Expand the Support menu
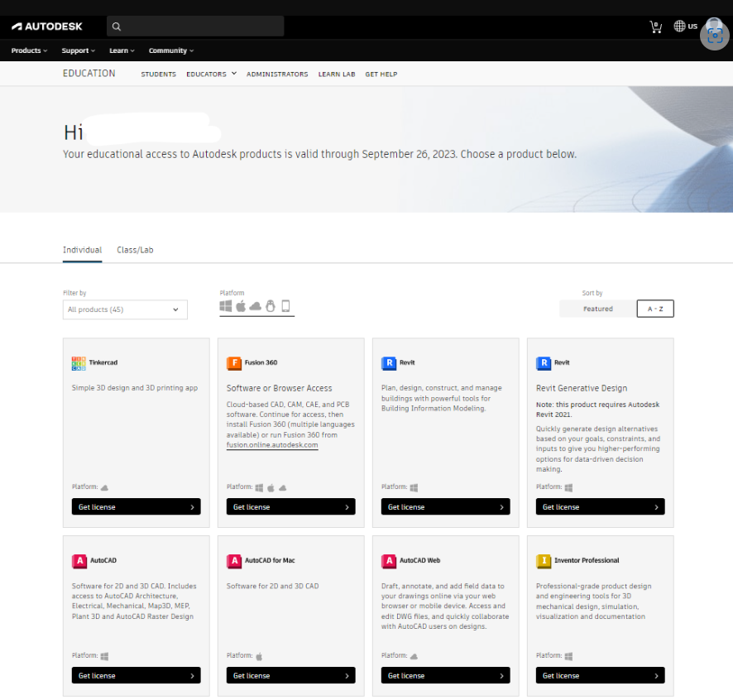 pos(78,50)
